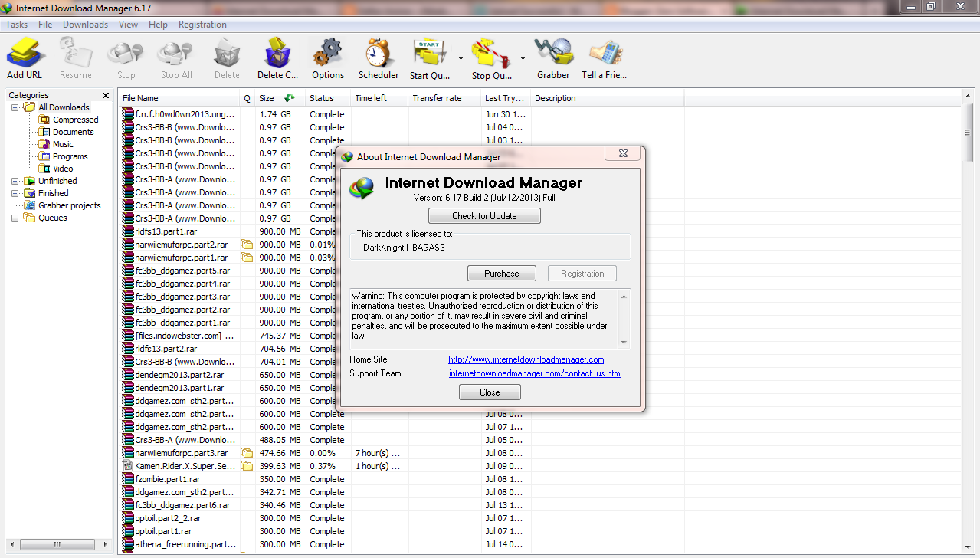The width and height of the screenshot is (980, 558).
Task: Click the Tell a Friend icon
Action: click(x=605, y=54)
